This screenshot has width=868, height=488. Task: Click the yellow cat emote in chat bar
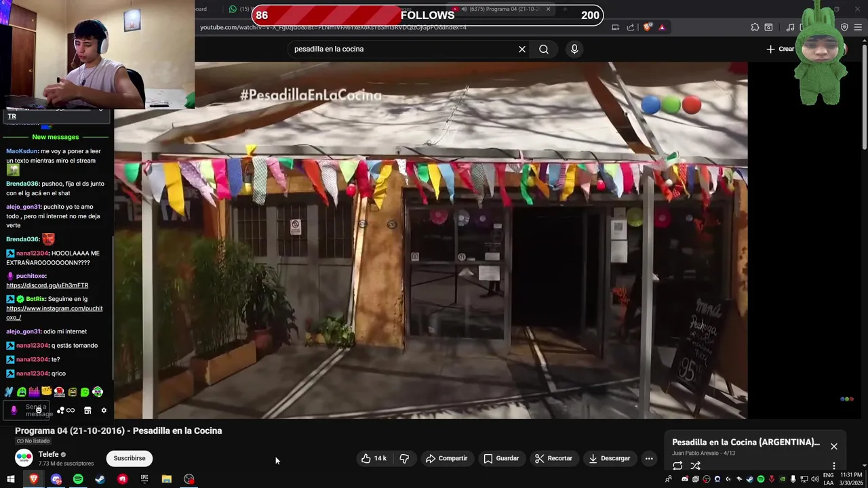[x=47, y=391]
